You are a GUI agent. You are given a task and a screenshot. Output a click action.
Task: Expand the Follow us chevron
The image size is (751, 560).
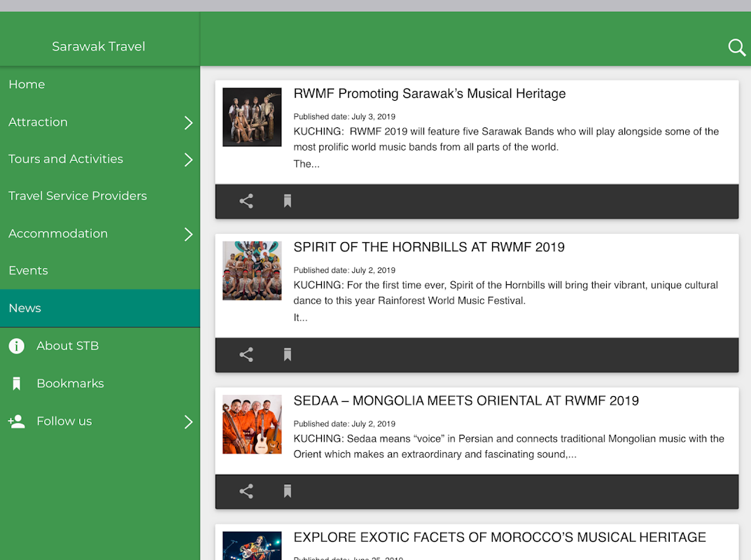point(188,422)
